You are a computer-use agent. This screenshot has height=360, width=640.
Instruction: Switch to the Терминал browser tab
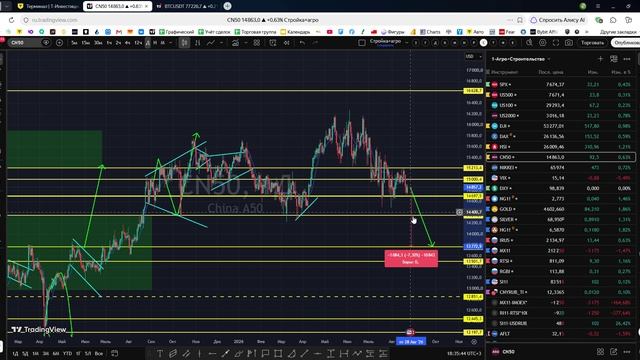pyautogui.click(x=48, y=6)
